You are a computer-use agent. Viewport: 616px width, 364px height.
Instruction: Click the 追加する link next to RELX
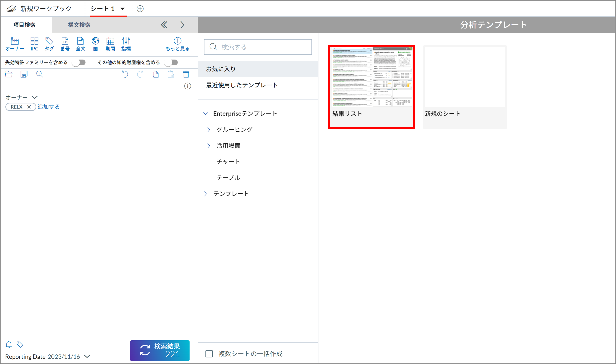click(49, 107)
